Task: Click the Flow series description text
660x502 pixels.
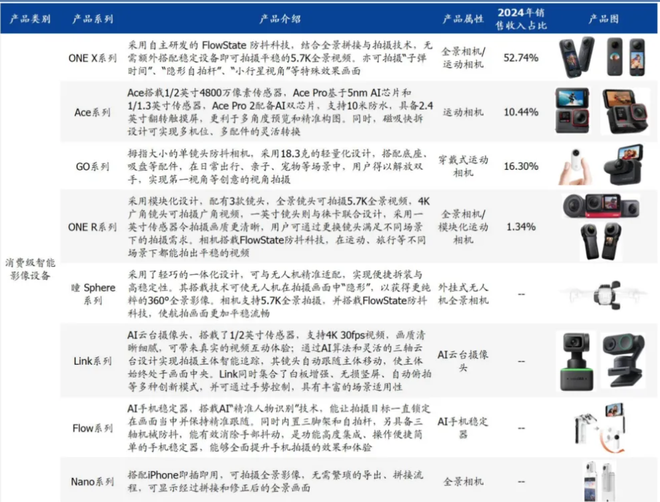Action: pyautogui.click(x=279, y=428)
